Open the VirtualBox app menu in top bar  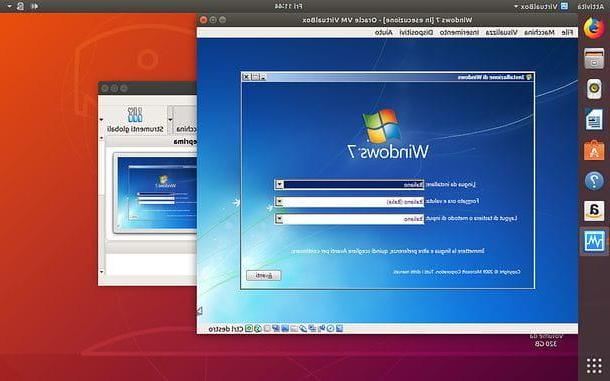coord(541,6)
